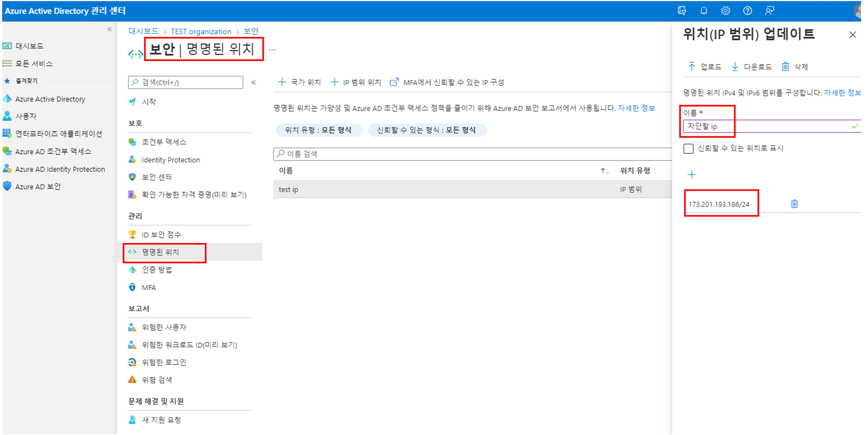Click the help question mark icon
Image resolution: width=868 pixels, height=435 pixels.
(747, 11)
